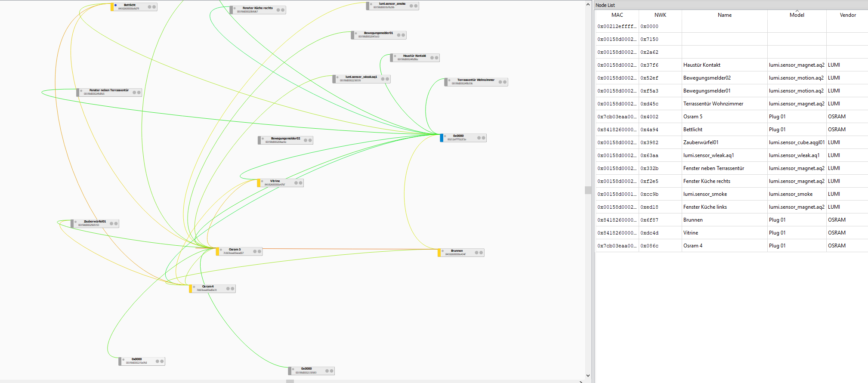Select Osram 5 name in node list
The width and height of the screenshot is (868, 383).
point(725,117)
